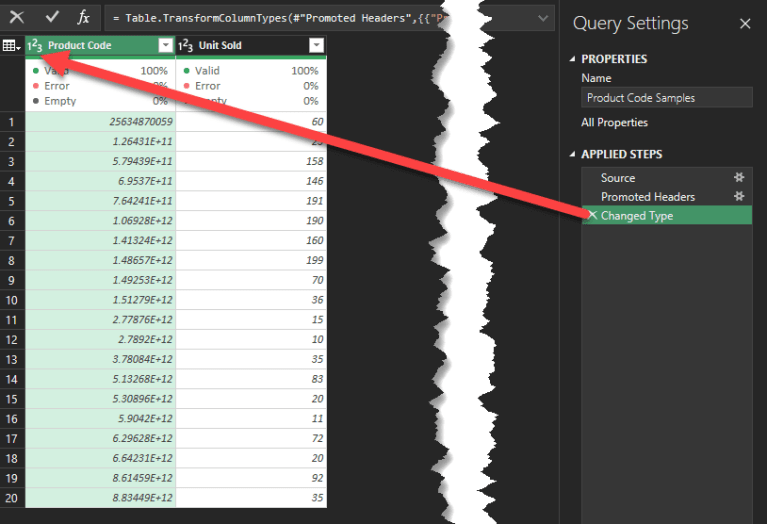Cancel the formula edit with X icon
Viewport: 767px width, 524px height.
tap(17, 17)
